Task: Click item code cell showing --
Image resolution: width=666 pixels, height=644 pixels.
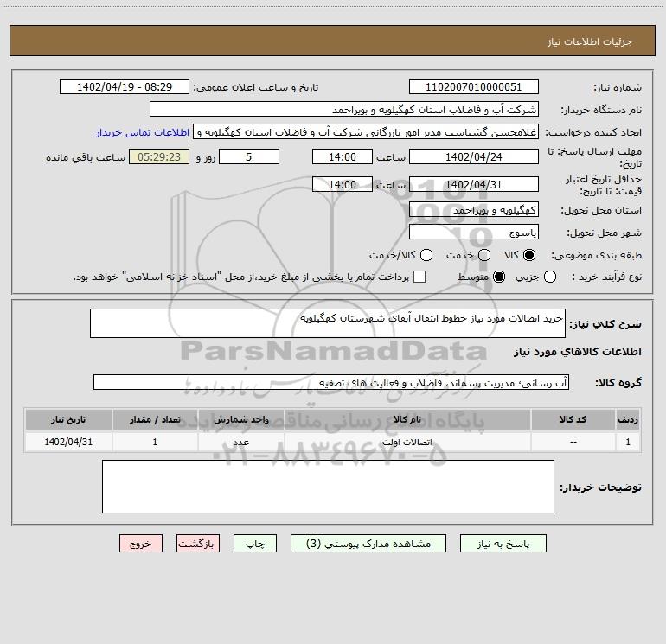Action: pos(573,442)
